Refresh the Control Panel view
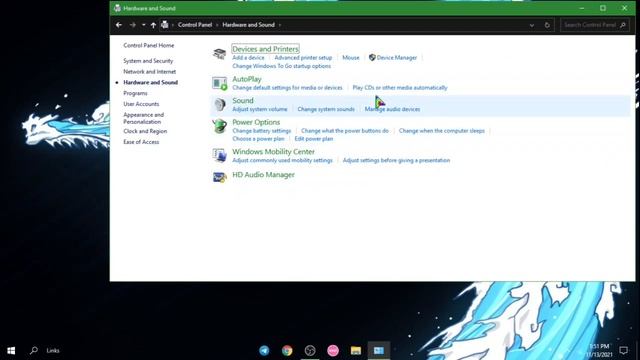Image resolution: width=640 pixels, height=360 pixels. 547,25
